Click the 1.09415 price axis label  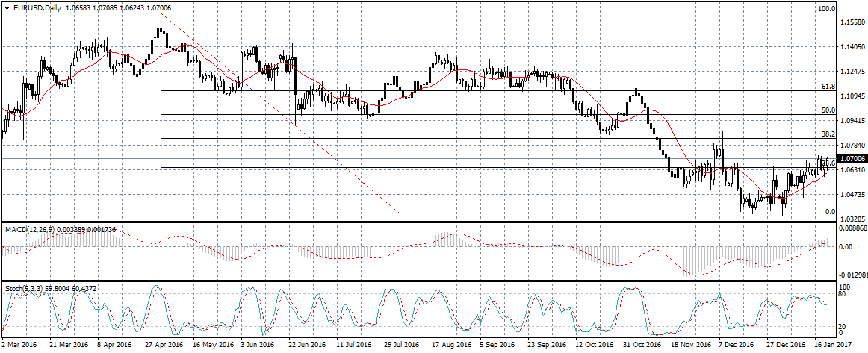coord(851,120)
